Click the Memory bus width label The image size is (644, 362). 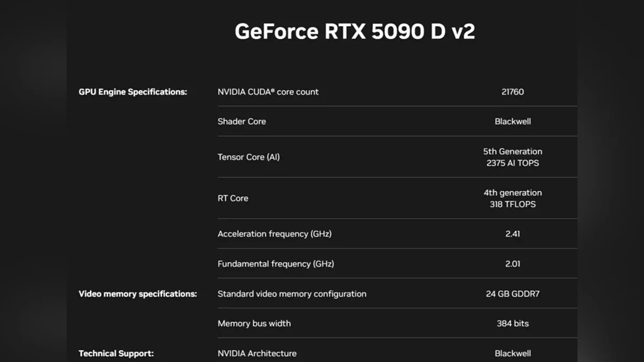[x=254, y=323]
